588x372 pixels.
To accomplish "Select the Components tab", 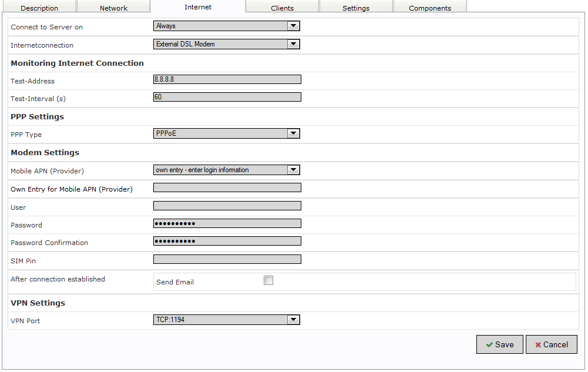I will (x=429, y=8).
